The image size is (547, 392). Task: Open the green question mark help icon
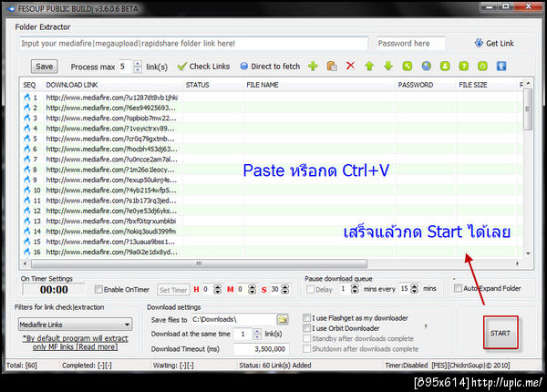pyautogui.click(x=464, y=66)
